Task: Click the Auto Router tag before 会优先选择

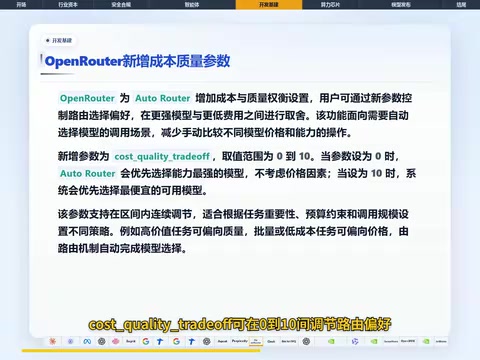Action: point(87,174)
